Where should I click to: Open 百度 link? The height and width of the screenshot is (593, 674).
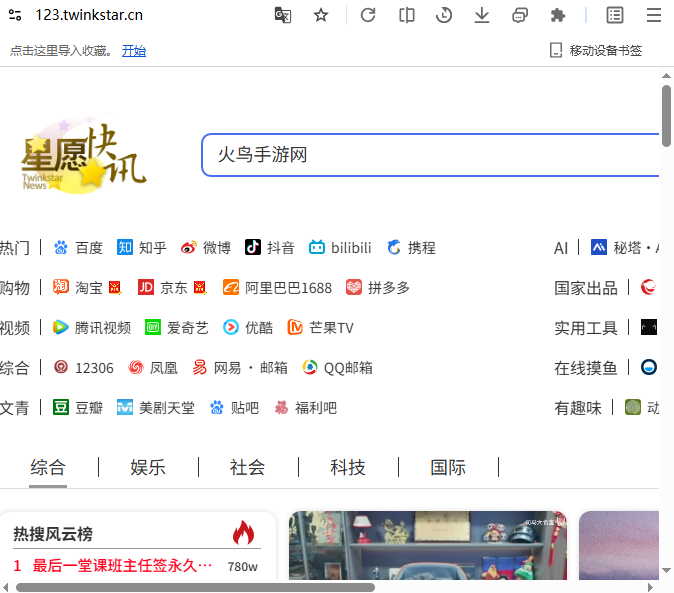tap(78, 248)
